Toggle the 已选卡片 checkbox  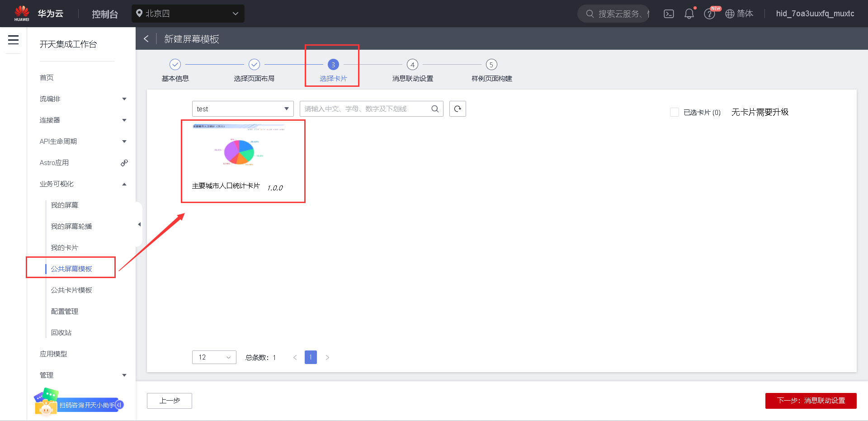point(675,112)
